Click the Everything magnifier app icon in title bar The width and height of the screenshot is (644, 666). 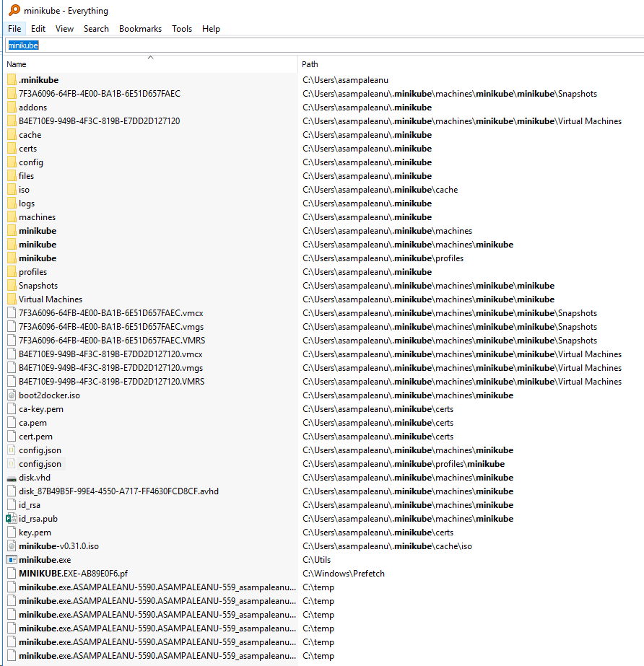(14, 10)
